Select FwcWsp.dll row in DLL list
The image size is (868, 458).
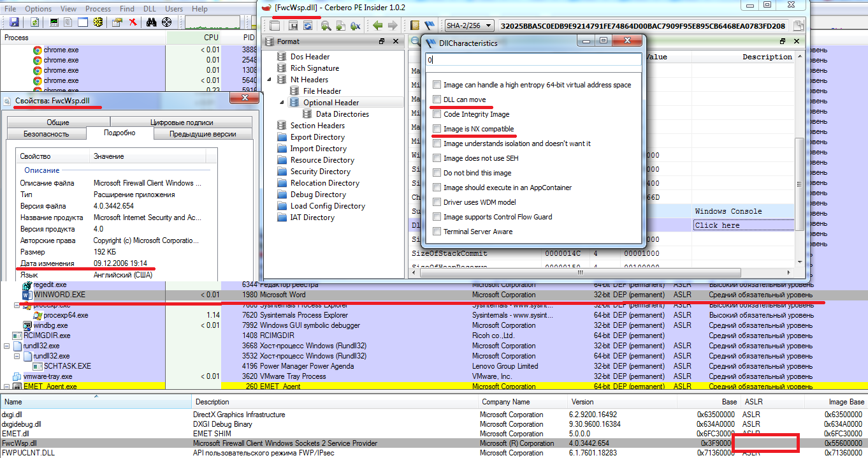433,443
